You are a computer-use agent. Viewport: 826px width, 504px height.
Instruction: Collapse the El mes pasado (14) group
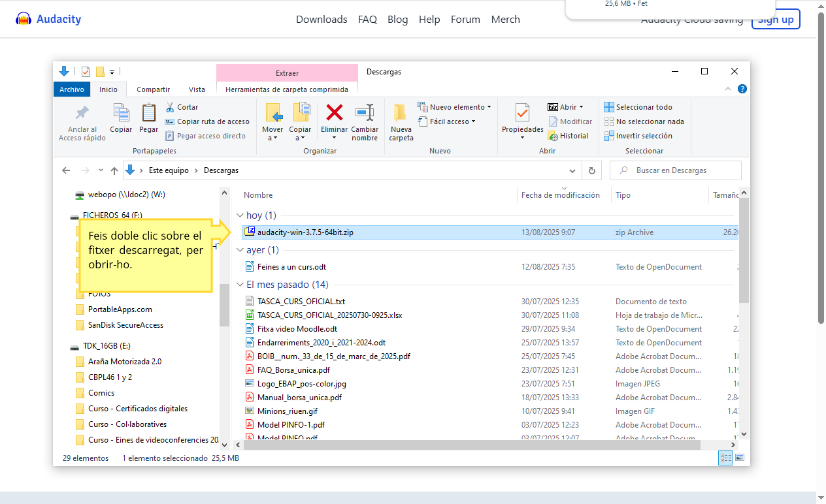pyautogui.click(x=240, y=285)
